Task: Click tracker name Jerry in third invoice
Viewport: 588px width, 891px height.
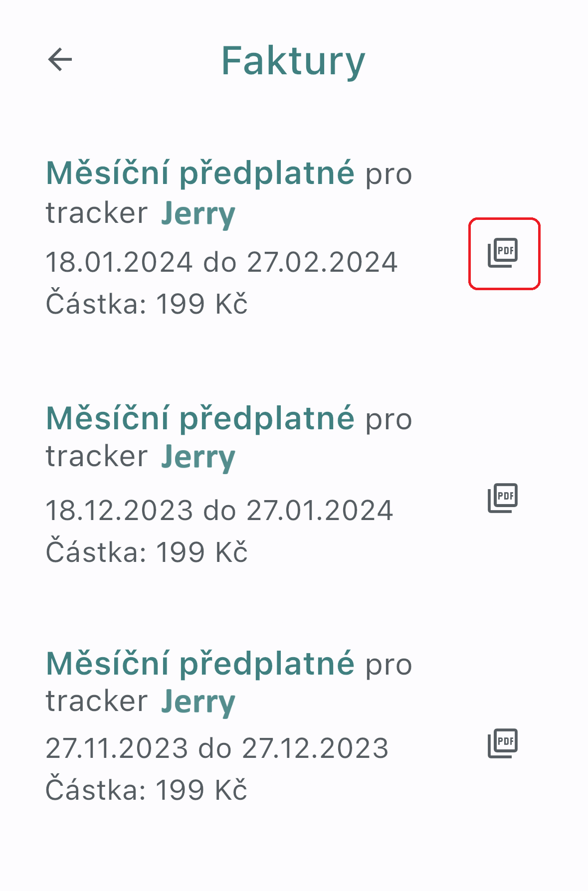Action: click(x=198, y=703)
